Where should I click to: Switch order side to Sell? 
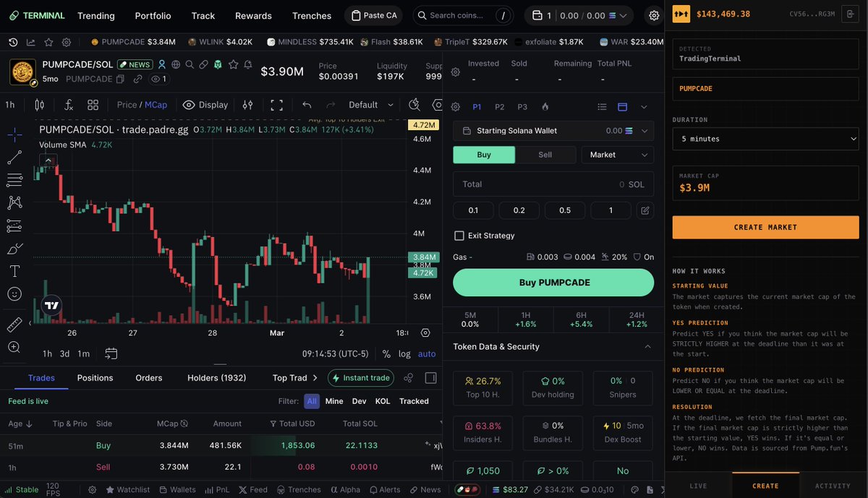click(x=545, y=155)
